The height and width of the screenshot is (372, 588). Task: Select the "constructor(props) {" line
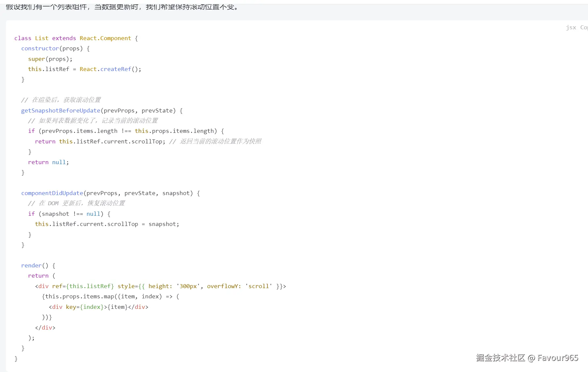55,48
